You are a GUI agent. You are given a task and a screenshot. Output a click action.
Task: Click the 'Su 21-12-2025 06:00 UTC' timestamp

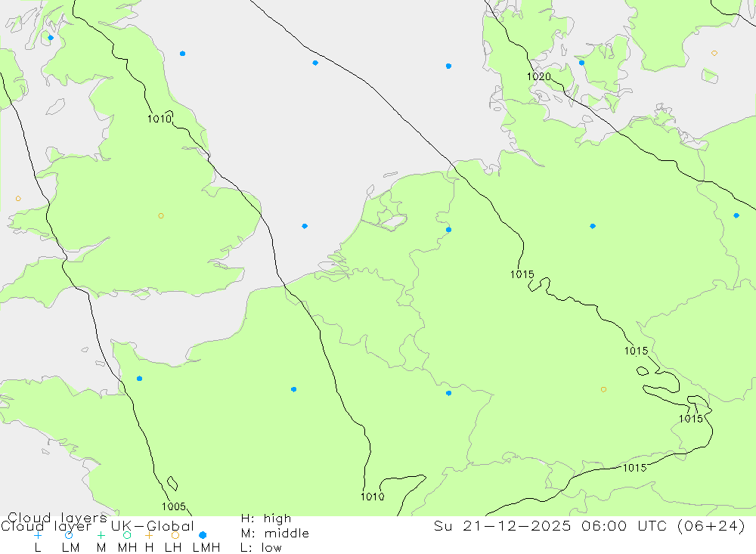tap(552, 526)
